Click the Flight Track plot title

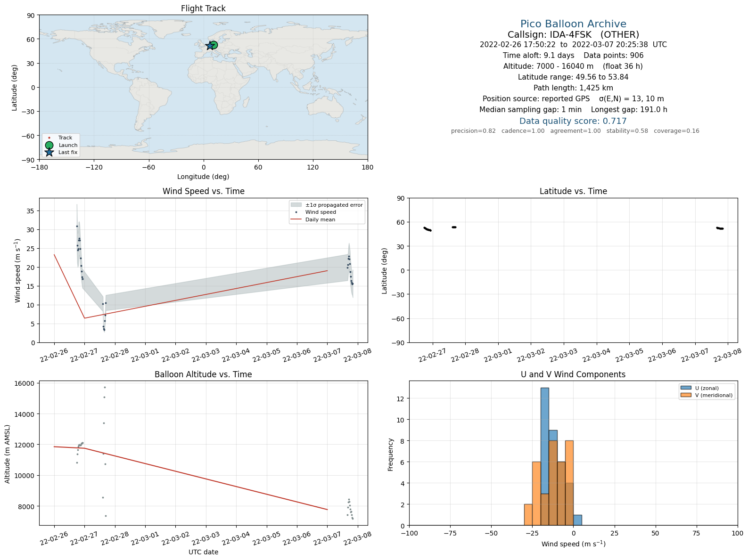point(203,8)
